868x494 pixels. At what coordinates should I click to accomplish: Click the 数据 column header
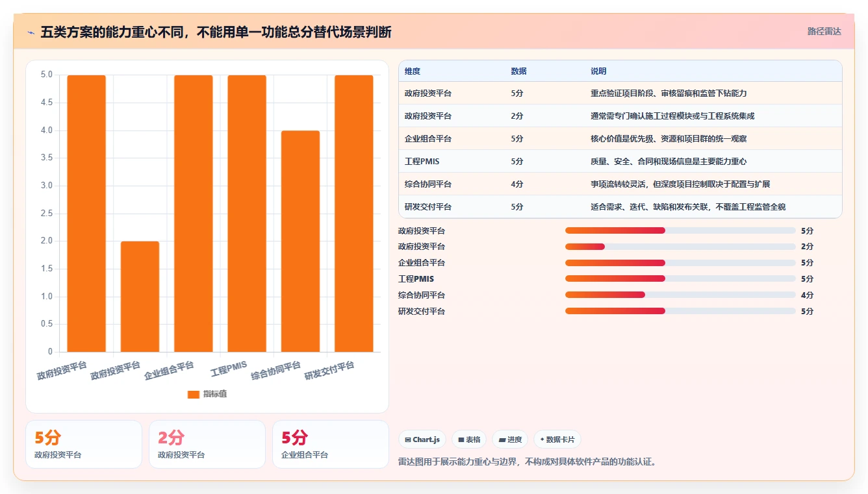click(518, 71)
